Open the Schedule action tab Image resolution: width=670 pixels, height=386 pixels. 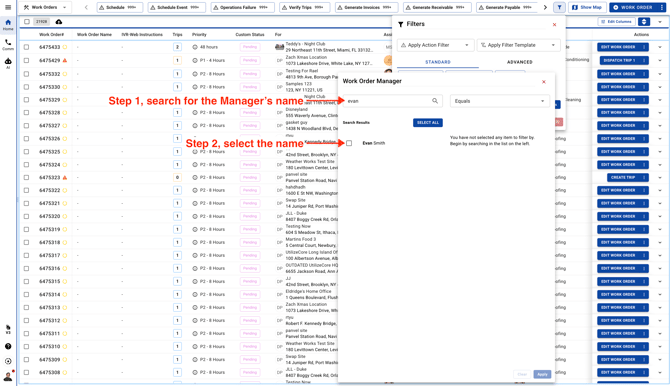(120, 7)
